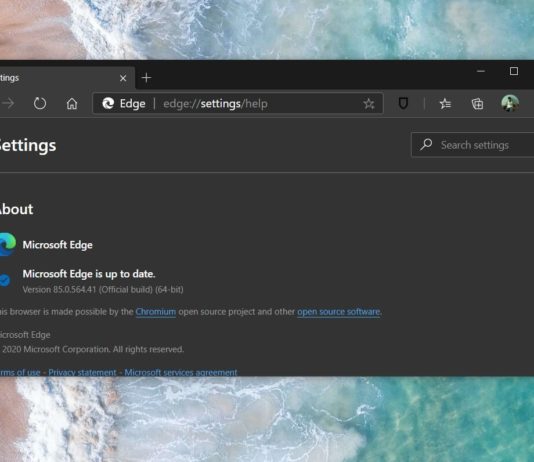This screenshot has width=534, height=462.
Task: Open the Chromium link
Action: pyautogui.click(x=156, y=312)
